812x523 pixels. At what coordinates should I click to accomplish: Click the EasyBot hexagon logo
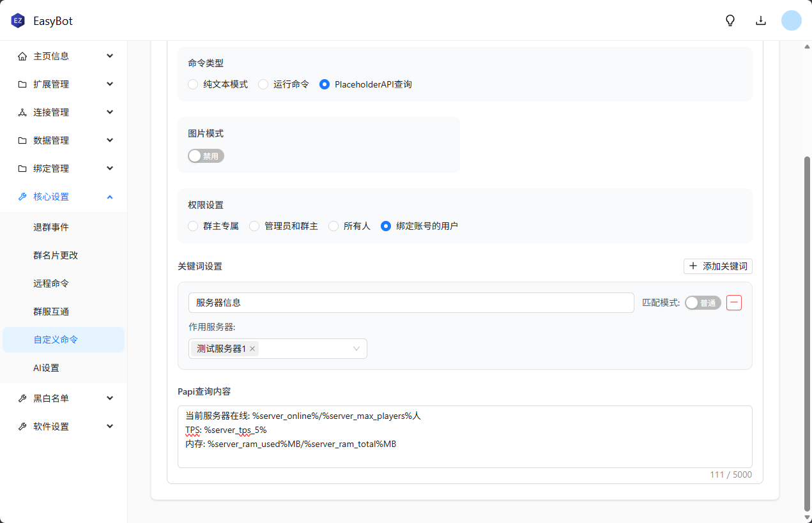tap(18, 21)
